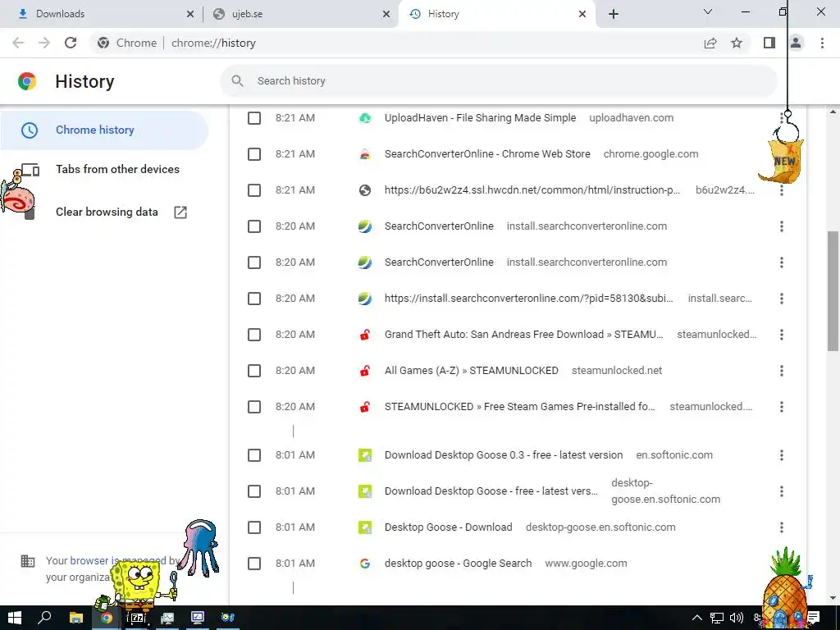Select Chrome history in sidebar
The width and height of the screenshot is (840, 630).
point(104,130)
